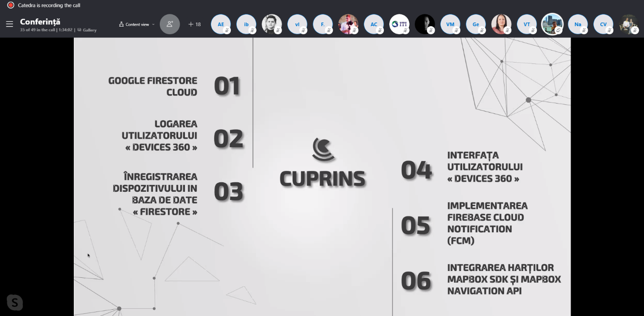Select the photo avatar between F. and AC
Viewport: 644px width, 316px height.
pos(348,24)
